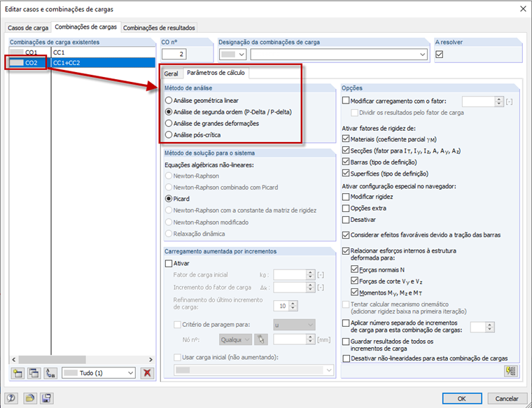Click the save as default disk icon
This screenshot has height=408, width=532.
[x=46, y=398]
